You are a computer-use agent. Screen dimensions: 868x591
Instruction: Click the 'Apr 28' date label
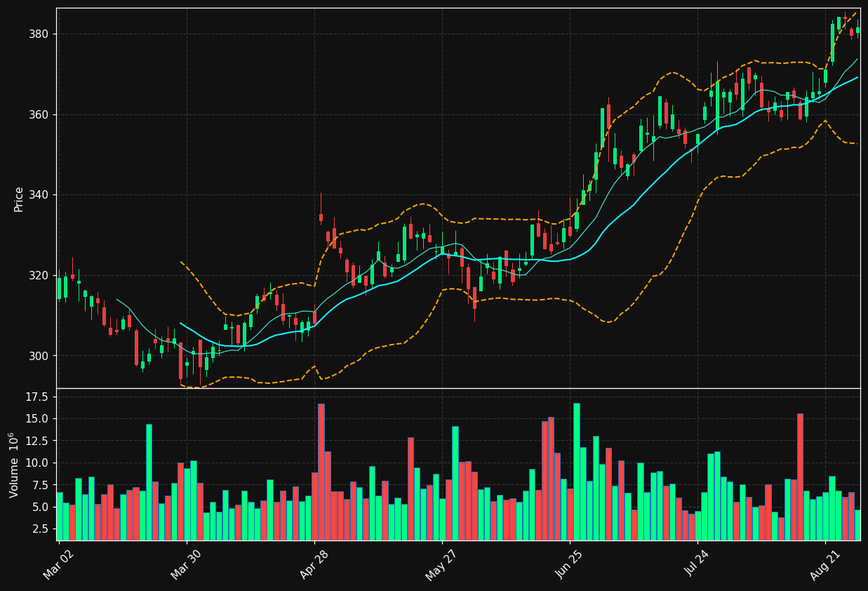tap(314, 565)
